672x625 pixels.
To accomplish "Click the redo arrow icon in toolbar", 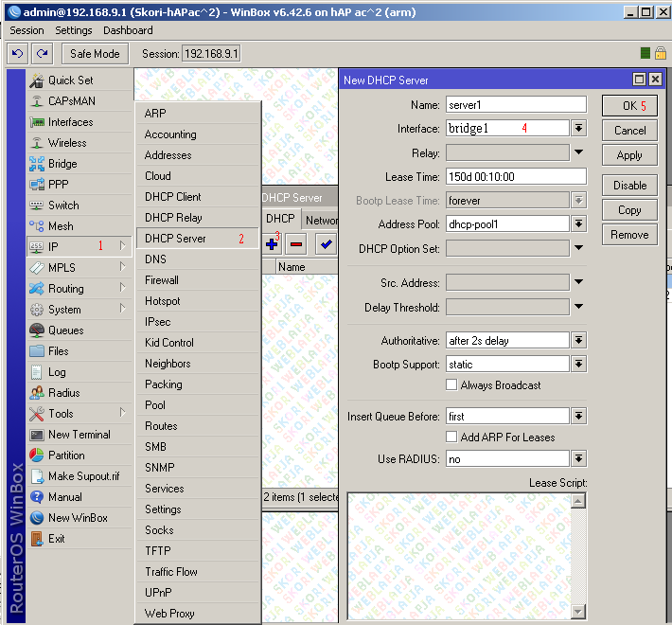I will coord(42,54).
